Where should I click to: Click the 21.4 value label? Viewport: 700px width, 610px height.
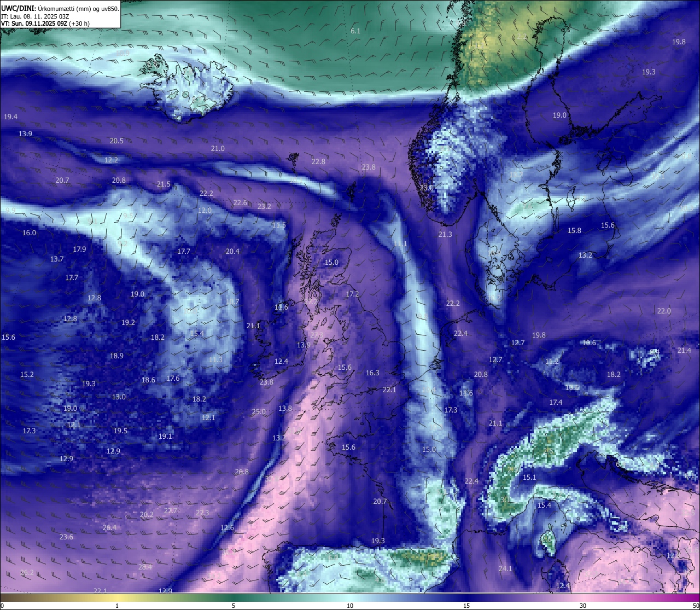[x=684, y=351]
